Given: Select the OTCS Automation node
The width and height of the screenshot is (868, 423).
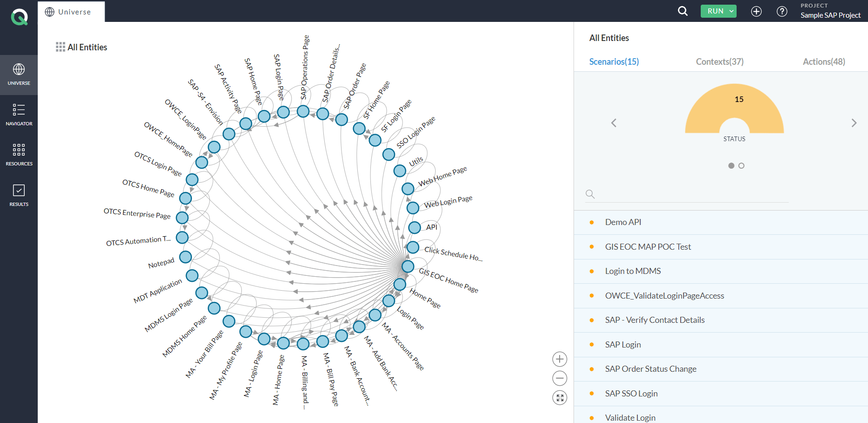Looking at the screenshot, I should [182, 237].
